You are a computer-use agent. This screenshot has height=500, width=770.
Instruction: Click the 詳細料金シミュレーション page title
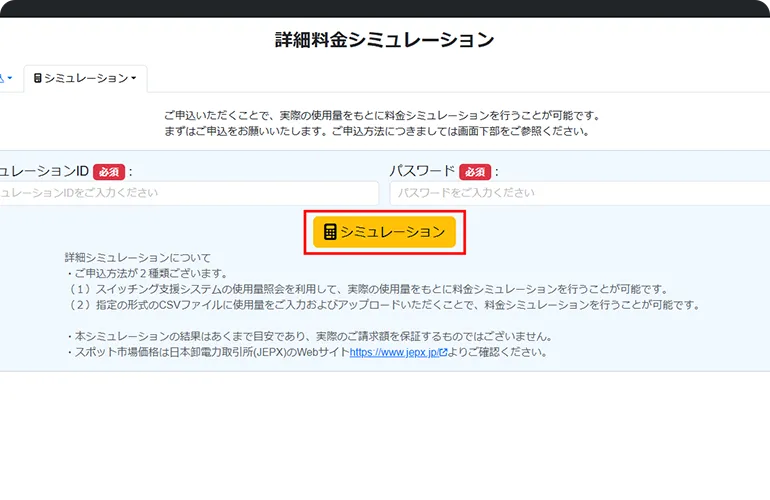[x=385, y=40]
